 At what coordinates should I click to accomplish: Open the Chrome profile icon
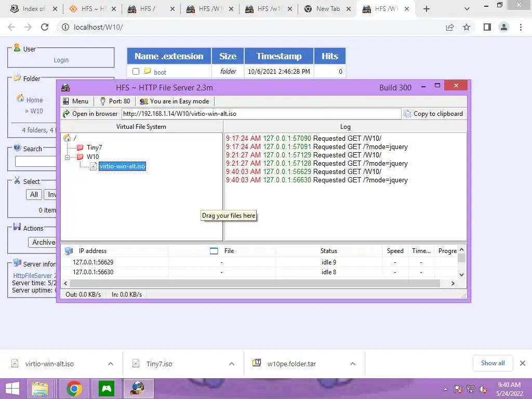tap(504, 27)
